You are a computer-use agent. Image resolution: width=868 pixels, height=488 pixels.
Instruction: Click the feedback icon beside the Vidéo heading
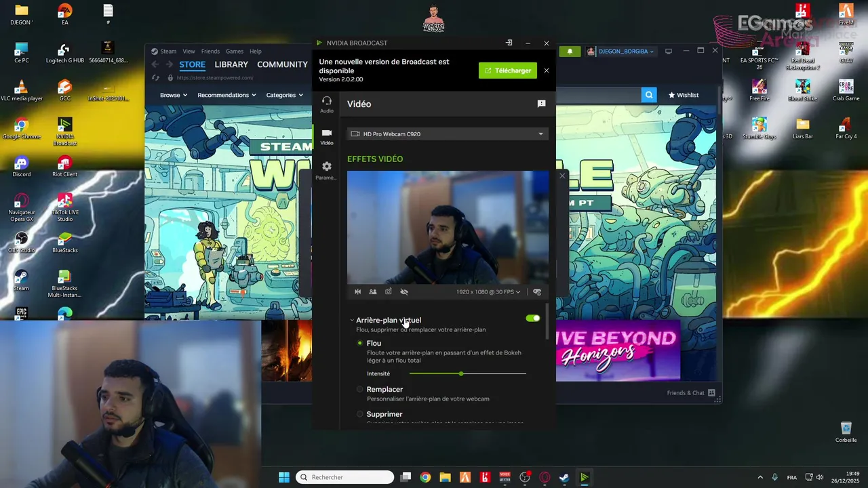coord(541,104)
